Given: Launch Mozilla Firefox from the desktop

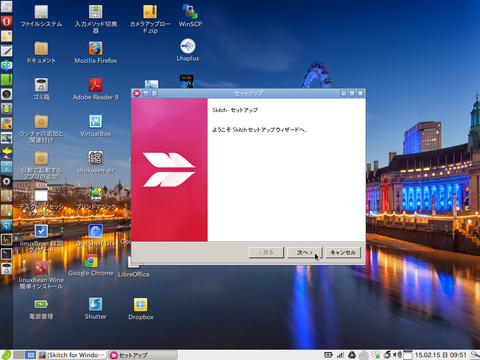Looking at the screenshot, I should (96, 52).
